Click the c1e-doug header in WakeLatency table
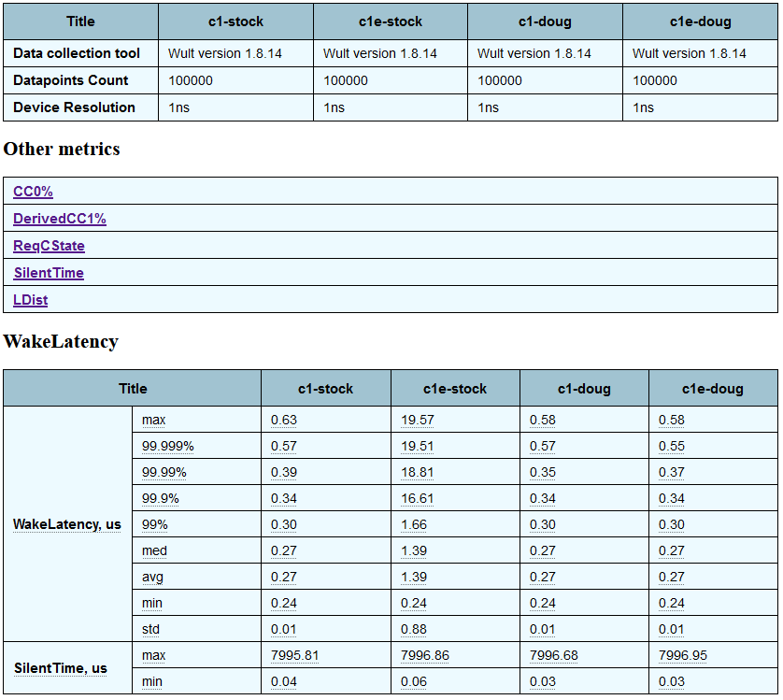783x700 pixels. point(713,389)
